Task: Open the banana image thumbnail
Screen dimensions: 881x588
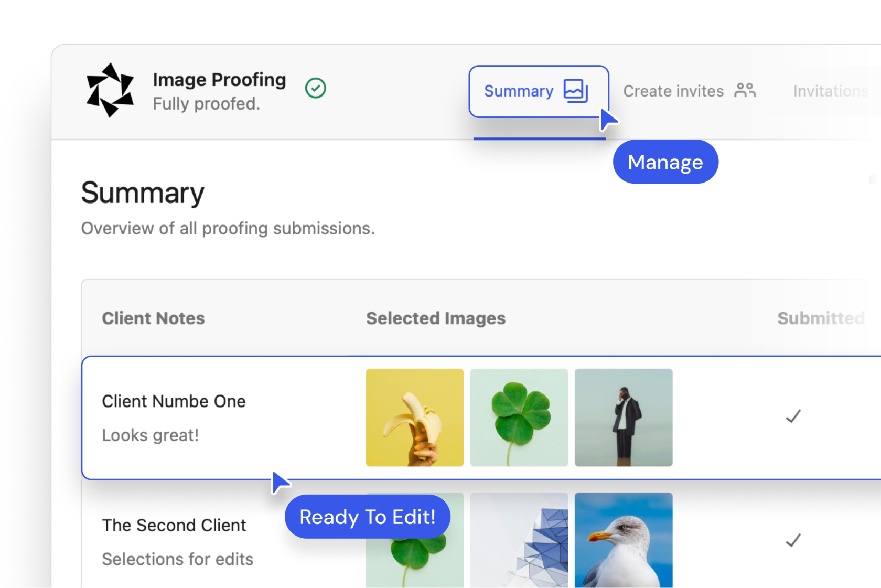Action: click(x=414, y=418)
